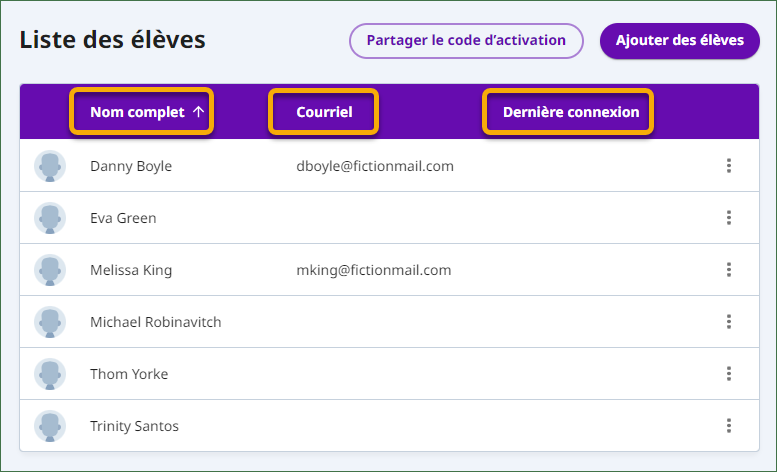
Task: Select the Michael Robinavitch row
Action: click(389, 321)
